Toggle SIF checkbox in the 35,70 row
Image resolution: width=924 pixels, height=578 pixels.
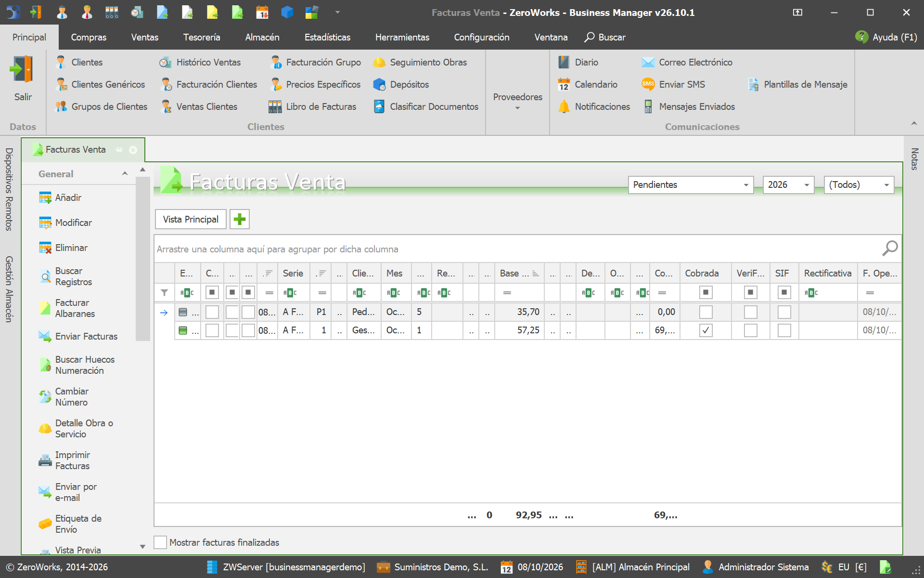pyautogui.click(x=784, y=312)
